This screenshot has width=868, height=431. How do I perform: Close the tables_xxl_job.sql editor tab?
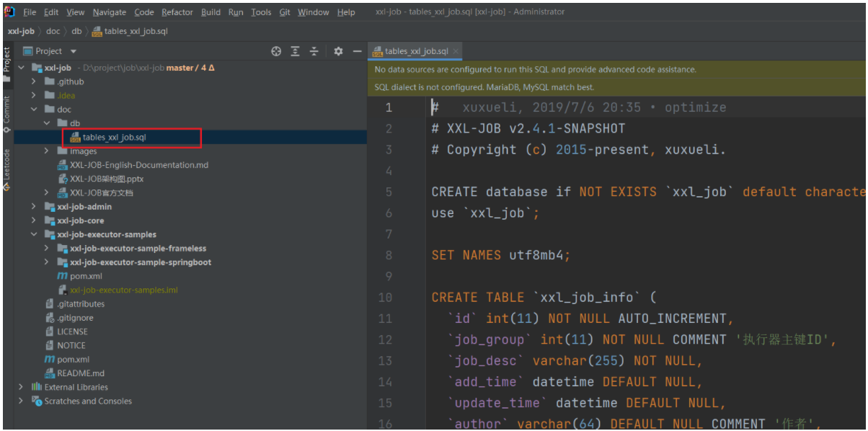456,51
